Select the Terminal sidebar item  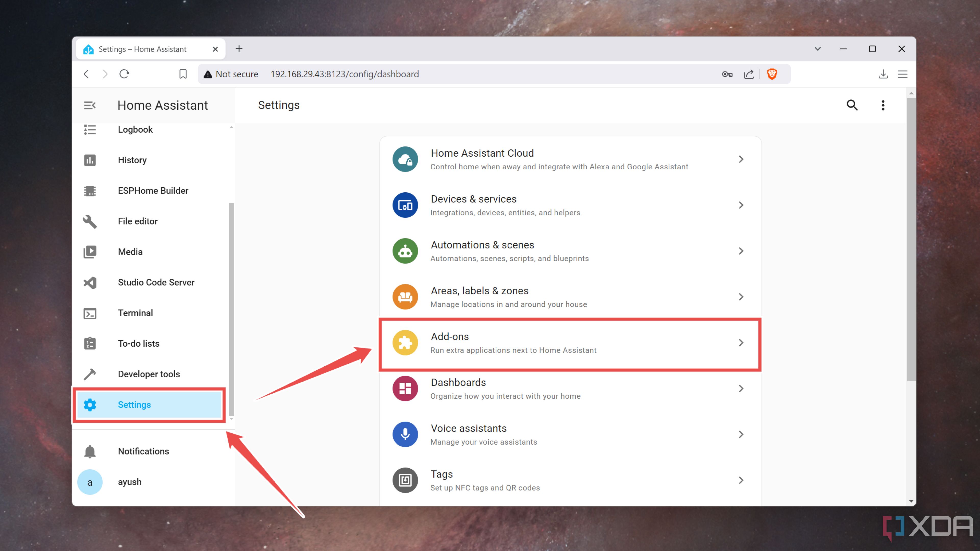pyautogui.click(x=150, y=313)
